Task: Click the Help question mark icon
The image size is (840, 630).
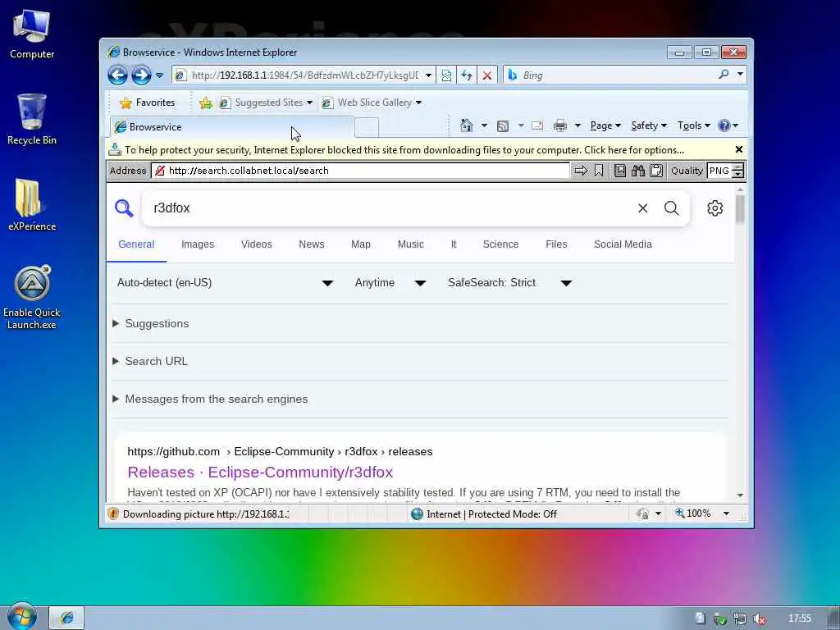Action: pos(724,126)
